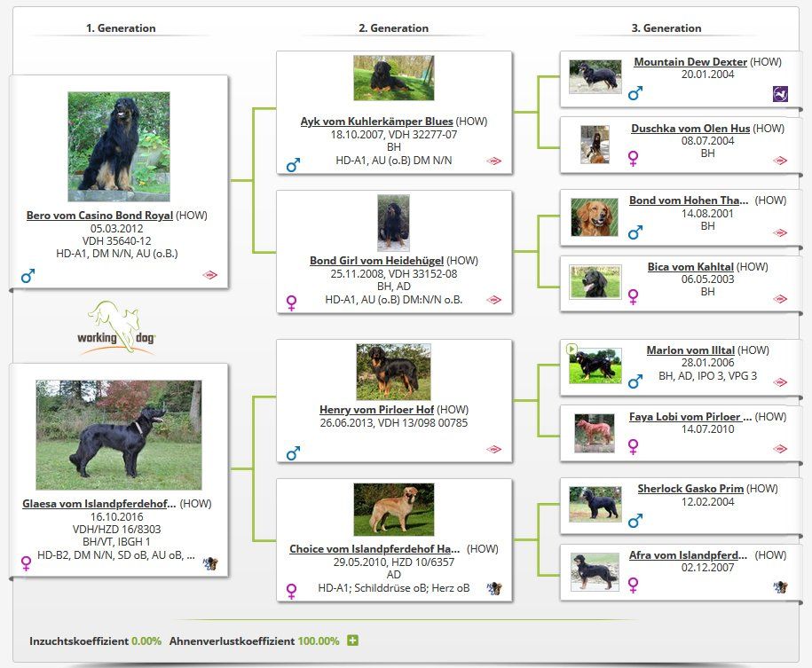Expand Ahnenverlustkoeffizient details with plus button

pyautogui.click(x=352, y=640)
